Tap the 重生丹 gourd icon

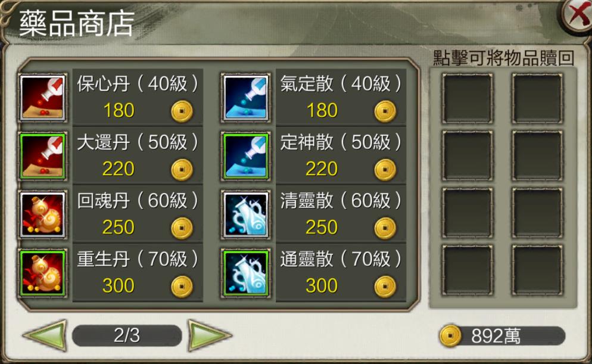click(x=43, y=273)
